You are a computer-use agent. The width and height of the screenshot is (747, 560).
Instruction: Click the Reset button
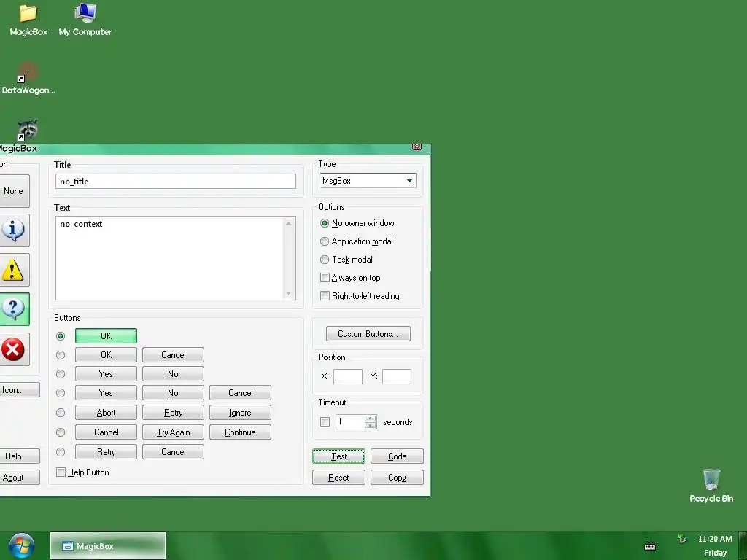pyautogui.click(x=338, y=478)
